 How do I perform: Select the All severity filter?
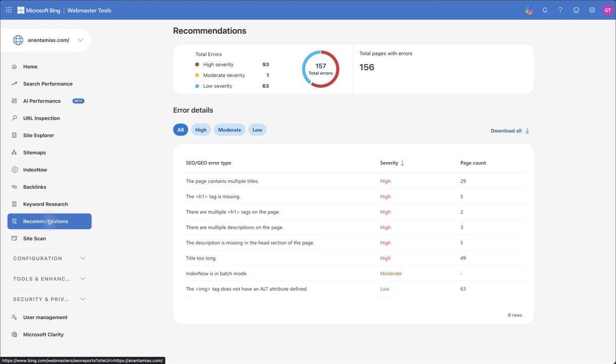click(180, 130)
